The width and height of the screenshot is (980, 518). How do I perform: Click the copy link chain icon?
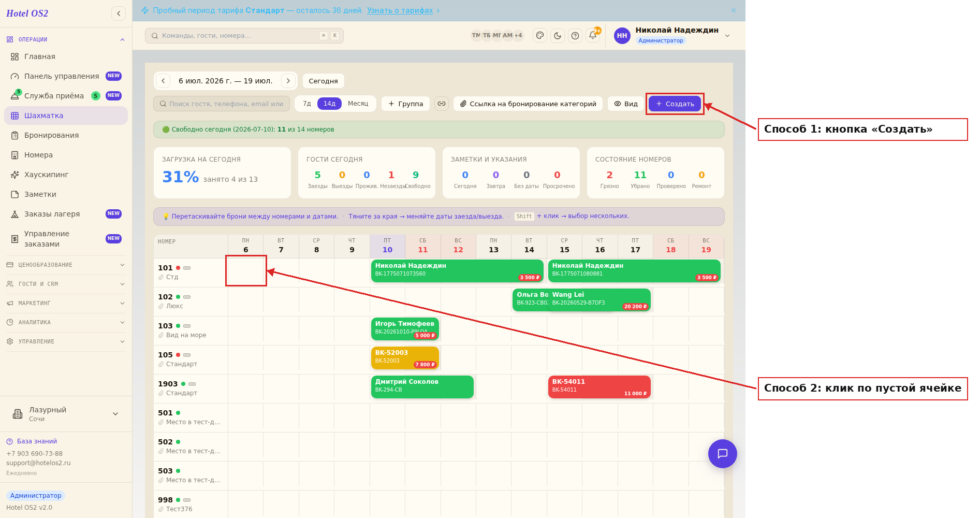click(442, 104)
